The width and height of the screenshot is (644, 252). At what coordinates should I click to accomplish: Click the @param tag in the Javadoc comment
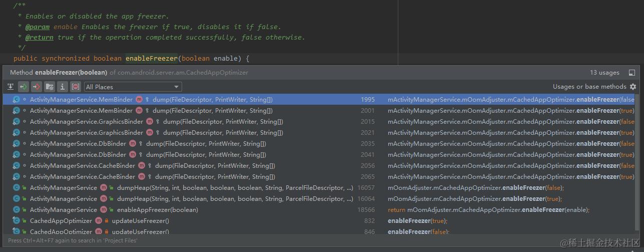click(38, 27)
